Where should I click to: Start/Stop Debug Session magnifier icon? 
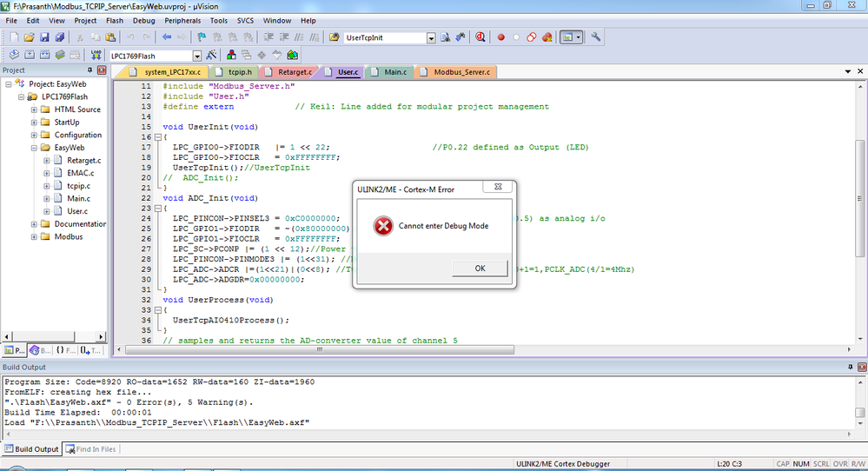(480, 37)
